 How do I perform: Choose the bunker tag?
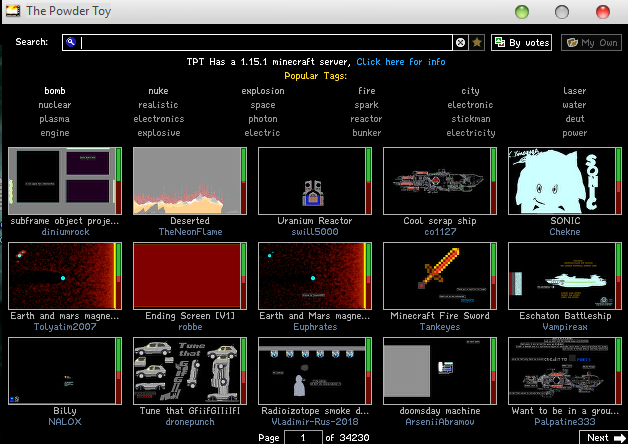point(366,133)
